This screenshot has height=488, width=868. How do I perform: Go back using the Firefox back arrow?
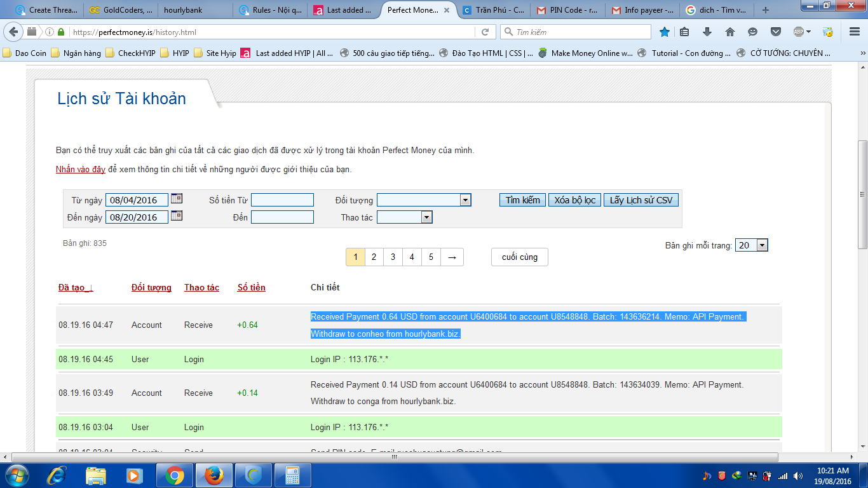pos(14,32)
